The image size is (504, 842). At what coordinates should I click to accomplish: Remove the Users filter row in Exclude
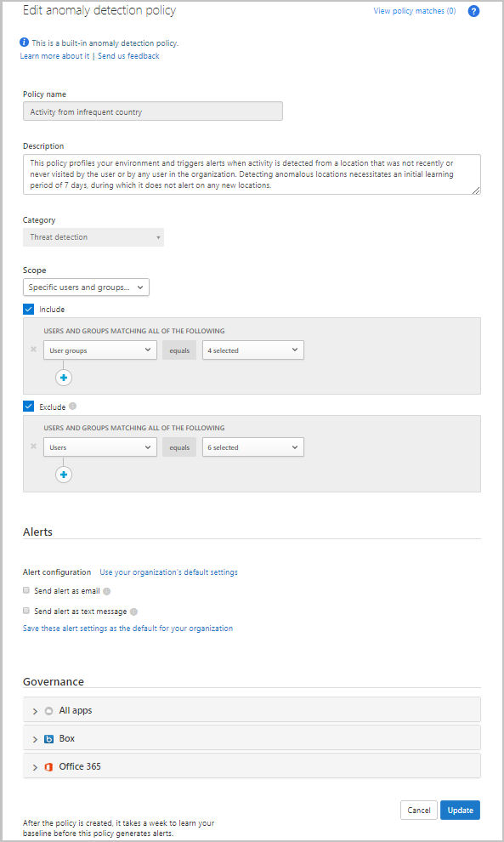coord(33,447)
